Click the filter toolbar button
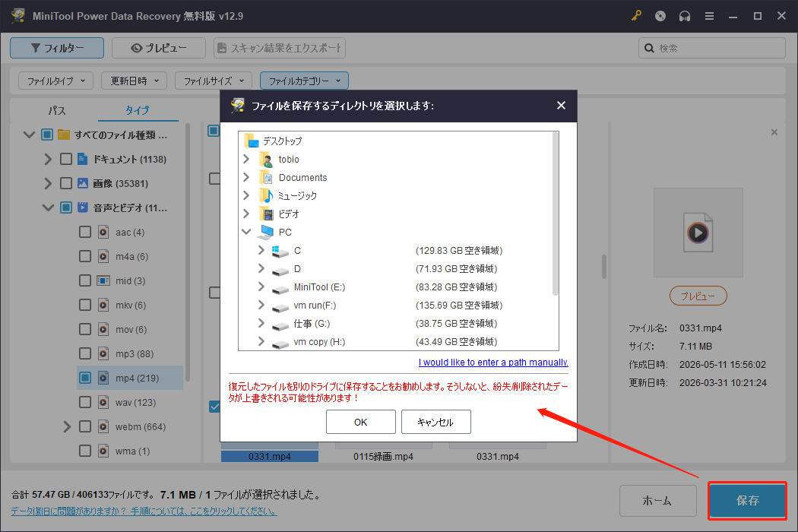The width and height of the screenshot is (798, 532). pyautogui.click(x=57, y=48)
